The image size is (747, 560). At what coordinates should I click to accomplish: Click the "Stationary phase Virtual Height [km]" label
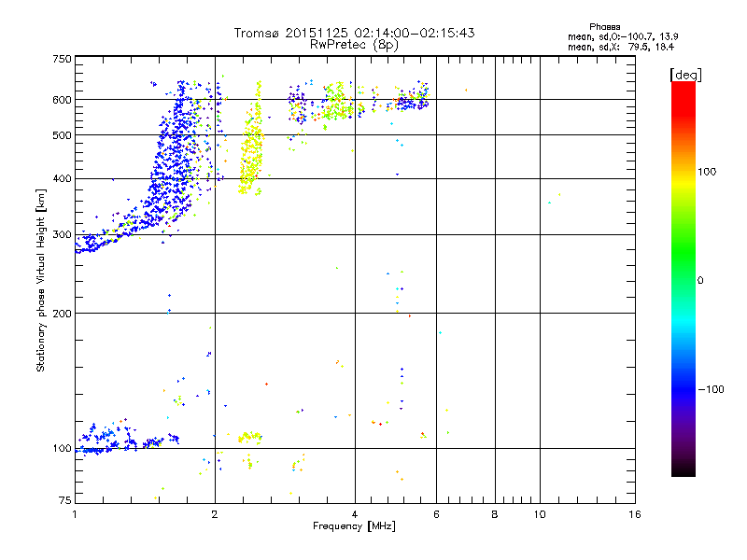pyautogui.click(x=41, y=281)
